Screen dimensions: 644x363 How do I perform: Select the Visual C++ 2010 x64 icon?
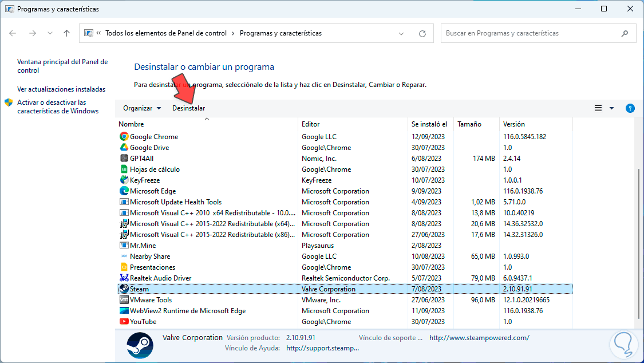[124, 213]
